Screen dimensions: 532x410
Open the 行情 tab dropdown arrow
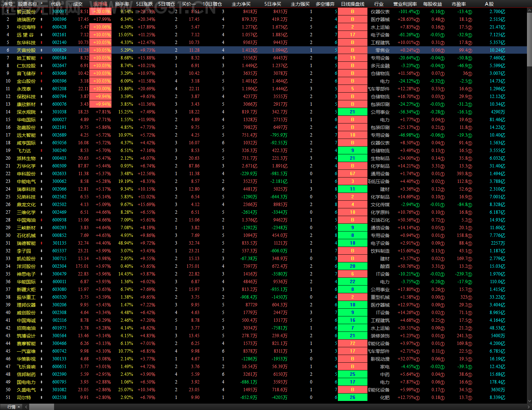(x=19, y=407)
